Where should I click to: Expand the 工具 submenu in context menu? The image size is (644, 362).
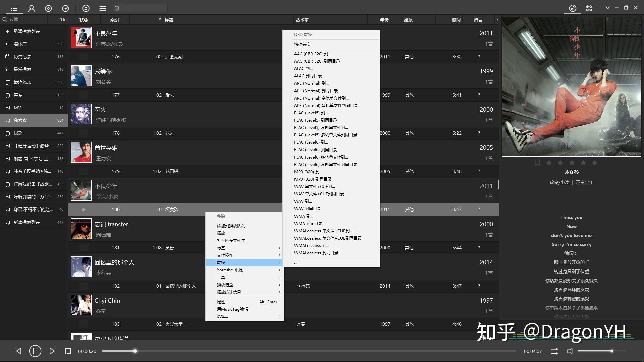point(221,277)
